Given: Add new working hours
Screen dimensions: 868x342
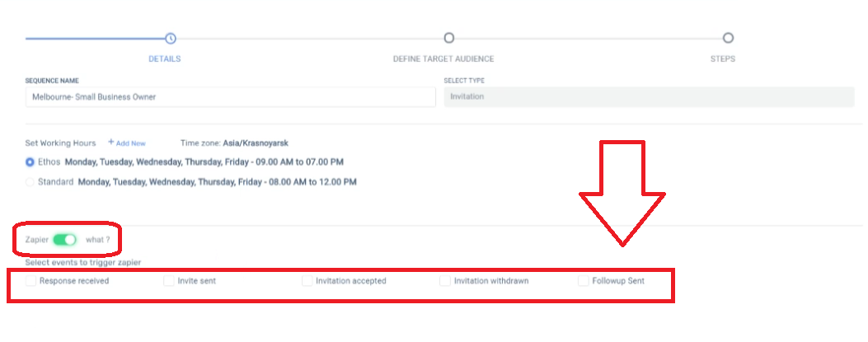Looking at the screenshot, I should (x=127, y=143).
